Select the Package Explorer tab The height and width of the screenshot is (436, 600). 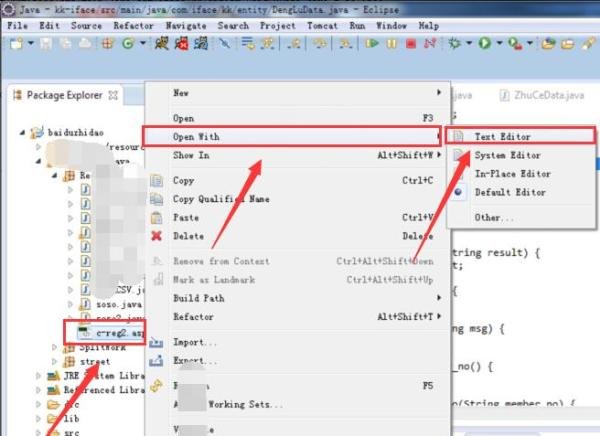(64, 95)
